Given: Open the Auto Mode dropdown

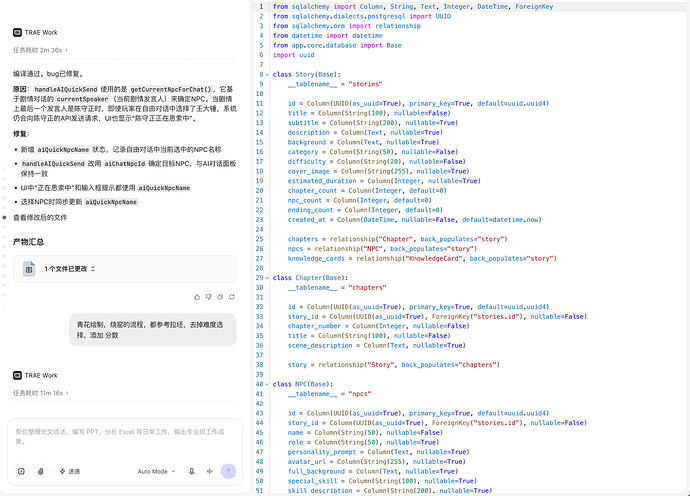Looking at the screenshot, I should (156, 471).
